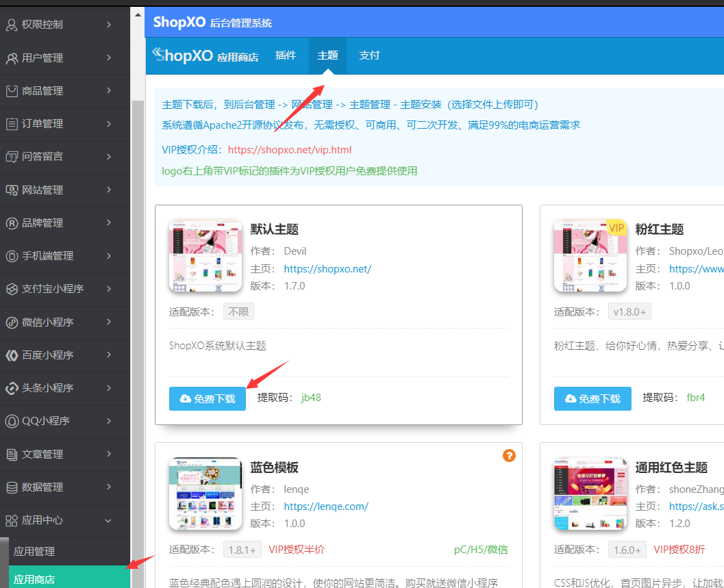Viewport: 724px width, 588px height.
Task: Click the ShopXO 应用商店 logo
Action: click(205, 55)
